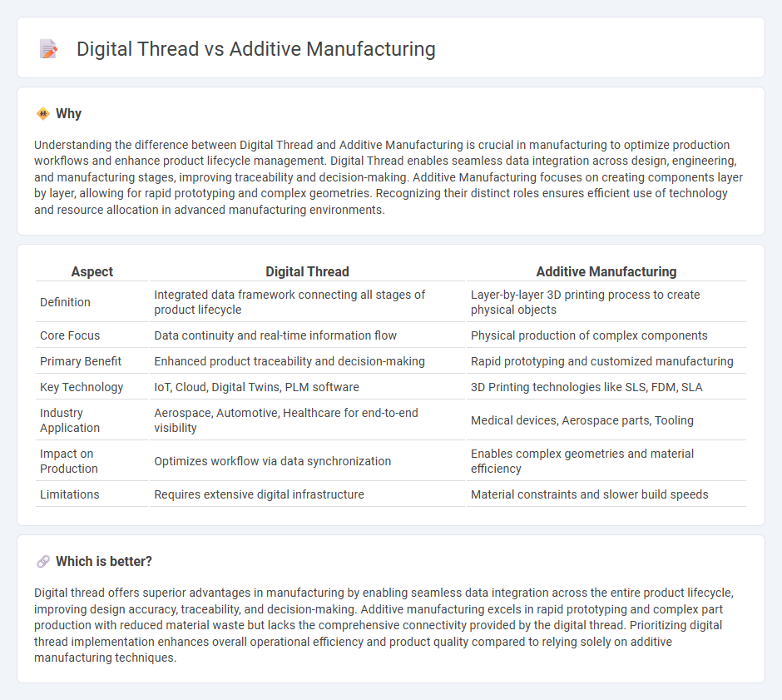Click the paragraph starting 'Digital thread offers superior'
This screenshot has height=700, width=782.
(384, 625)
